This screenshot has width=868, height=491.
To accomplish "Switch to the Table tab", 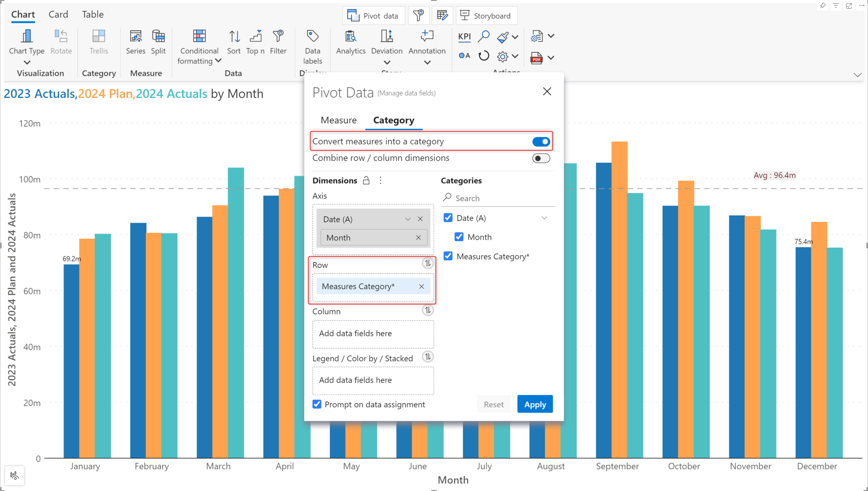I will tap(93, 15).
